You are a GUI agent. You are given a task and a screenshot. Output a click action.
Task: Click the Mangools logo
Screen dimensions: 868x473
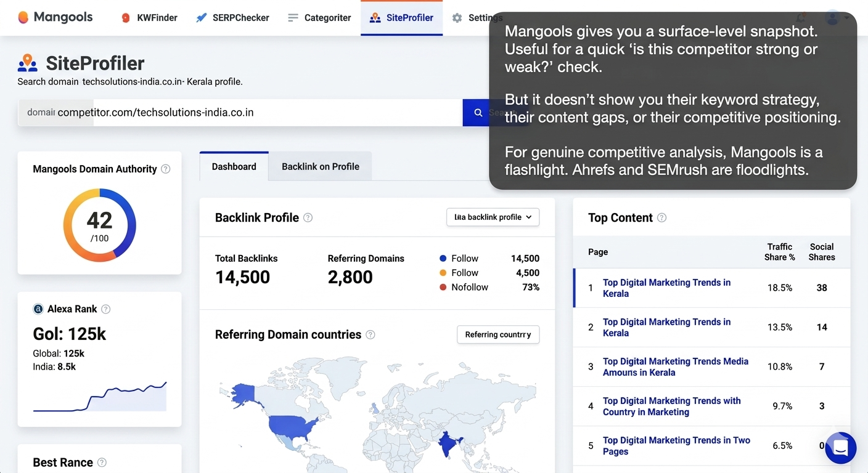[x=55, y=17]
